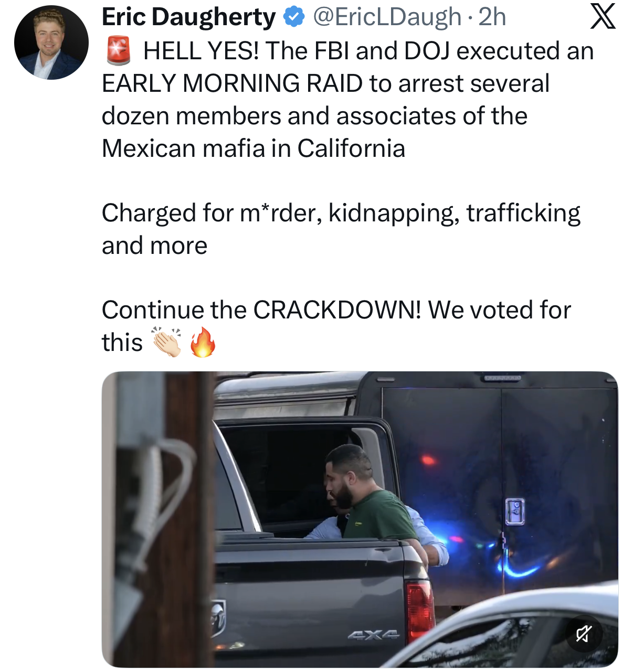Click the "Continue the CRACKDOWN!" sentence

click(336, 310)
